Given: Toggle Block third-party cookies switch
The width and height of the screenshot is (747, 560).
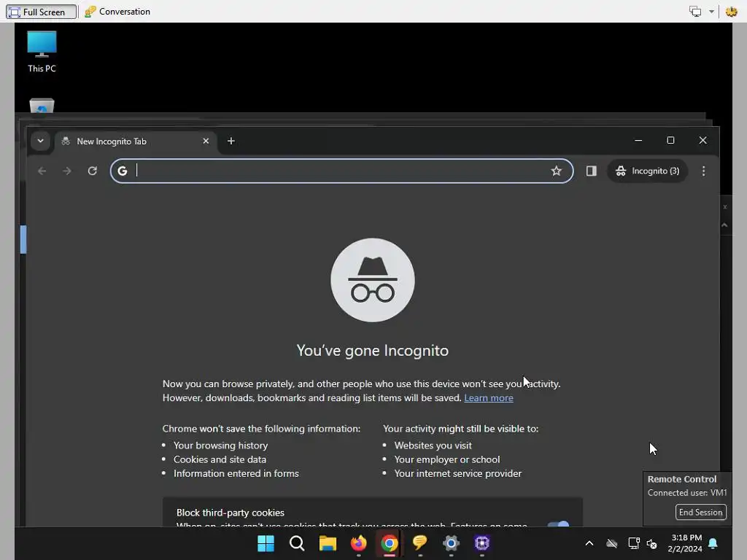Looking at the screenshot, I should coord(558,524).
